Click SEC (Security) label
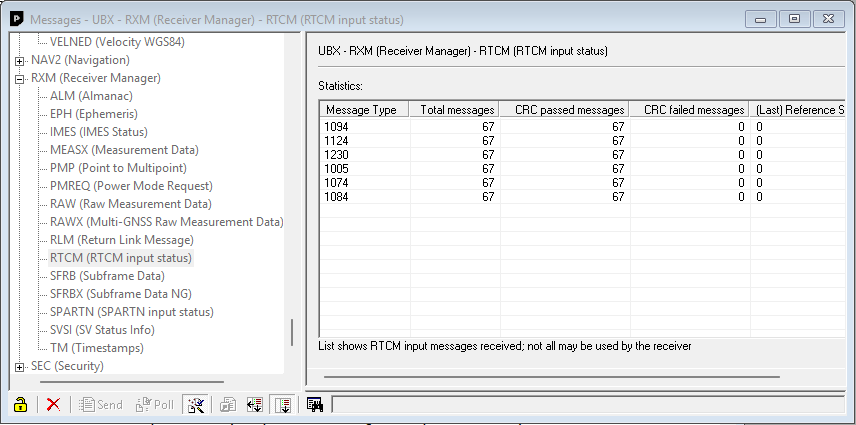 click(67, 366)
